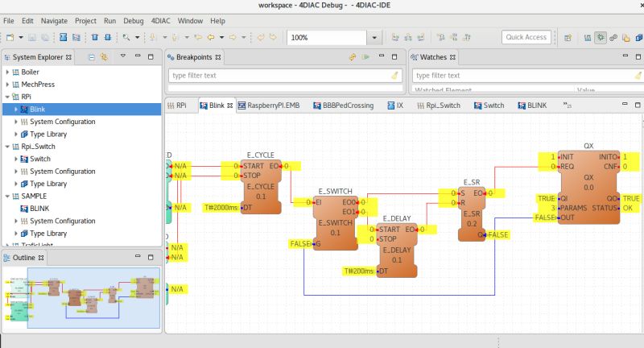The width and height of the screenshot is (644, 348).
Task: Switch to the Rpi_Switch editor tab
Action: point(439,106)
